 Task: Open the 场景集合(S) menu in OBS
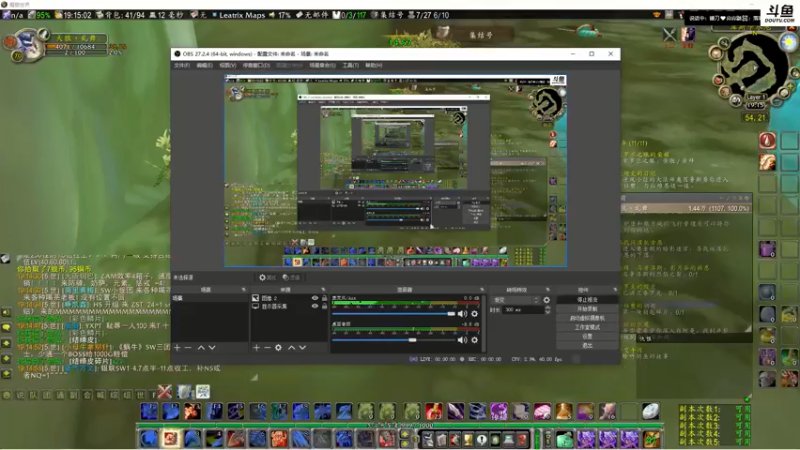[322, 65]
